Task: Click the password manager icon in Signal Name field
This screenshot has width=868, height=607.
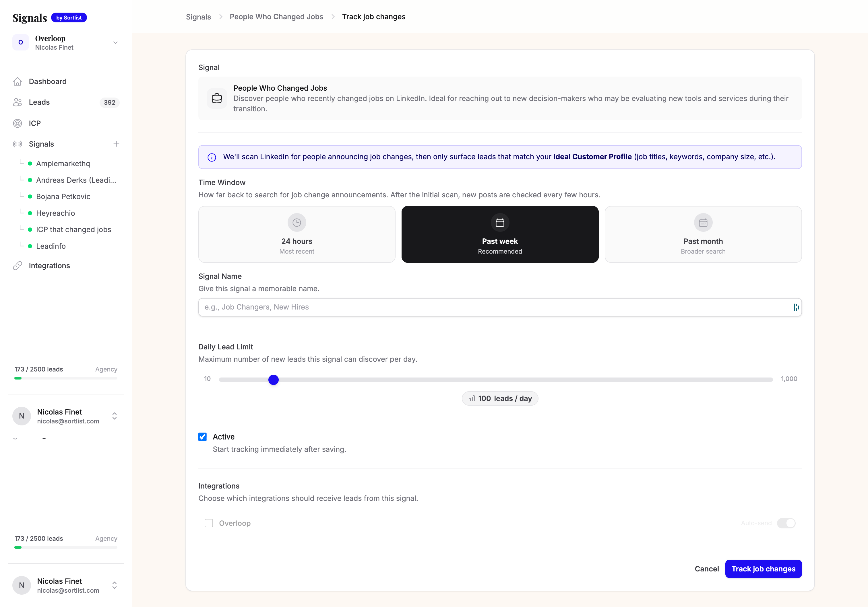Action: pyautogui.click(x=796, y=307)
